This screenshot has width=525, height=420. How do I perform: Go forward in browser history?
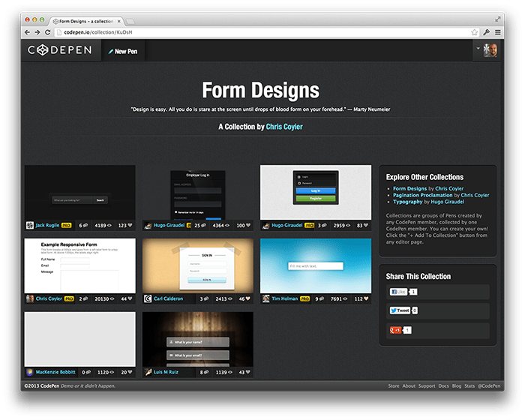[37, 32]
